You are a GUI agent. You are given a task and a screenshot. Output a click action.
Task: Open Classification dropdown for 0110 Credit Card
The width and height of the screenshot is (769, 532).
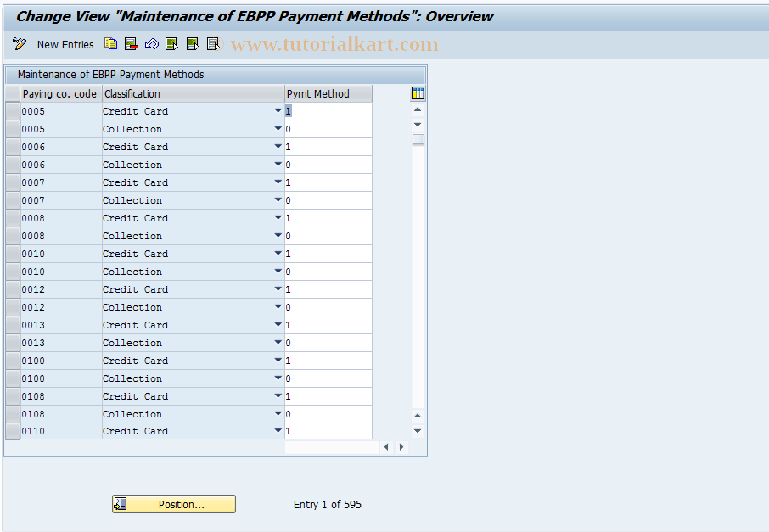coord(278,430)
